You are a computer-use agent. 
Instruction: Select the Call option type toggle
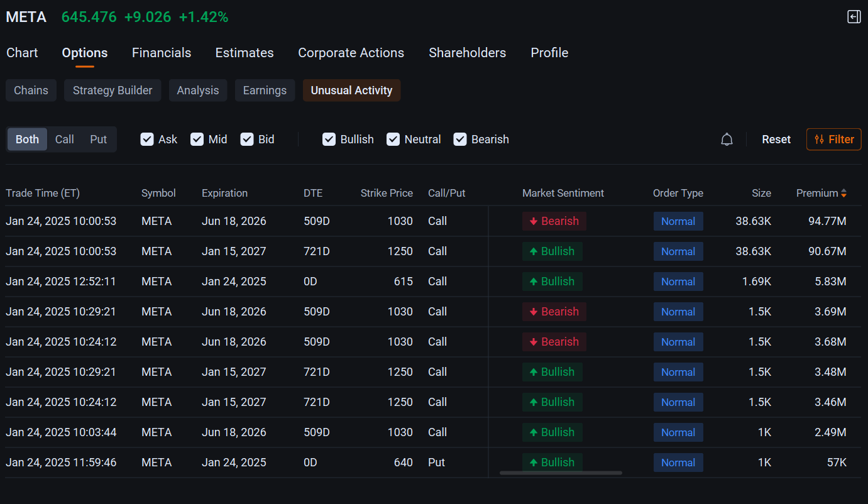65,140
